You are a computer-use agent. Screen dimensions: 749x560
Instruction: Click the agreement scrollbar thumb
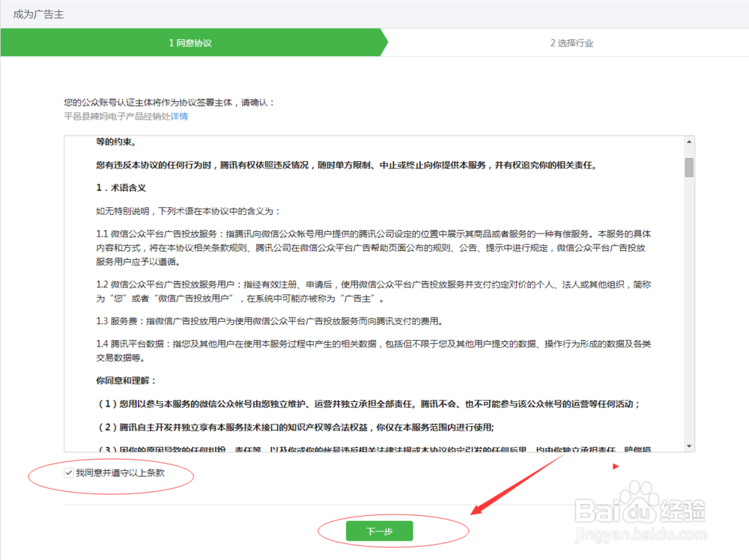(x=689, y=168)
